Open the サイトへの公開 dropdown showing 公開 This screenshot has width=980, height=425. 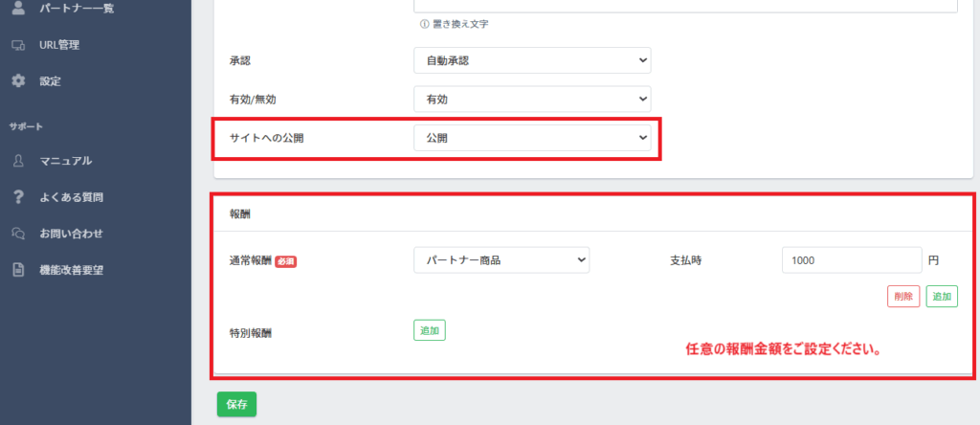[x=532, y=138]
